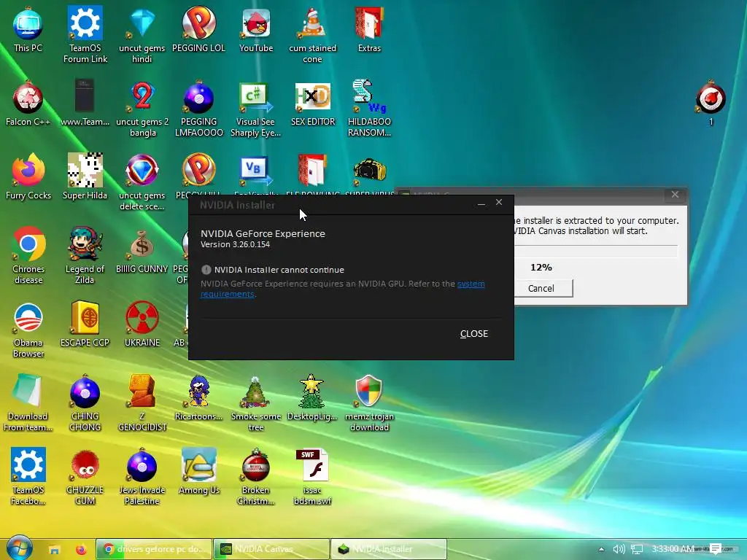Click CLOSE in the NVIDIA Installer dialog

pos(473,334)
